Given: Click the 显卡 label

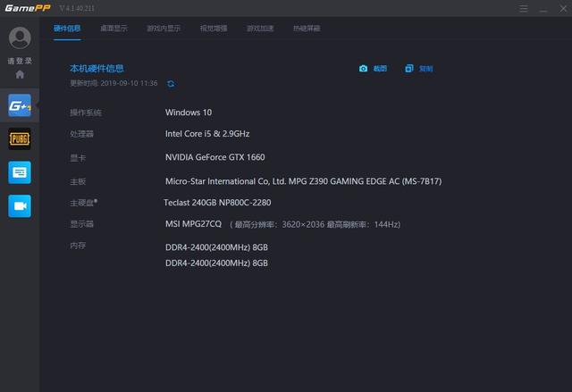Looking at the screenshot, I should click(78, 158).
